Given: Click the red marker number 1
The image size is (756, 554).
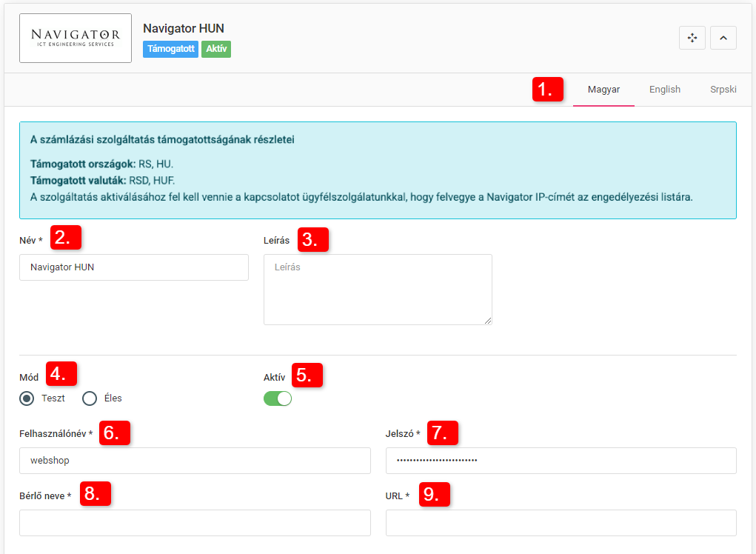Looking at the screenshot, I should (547, 90).
